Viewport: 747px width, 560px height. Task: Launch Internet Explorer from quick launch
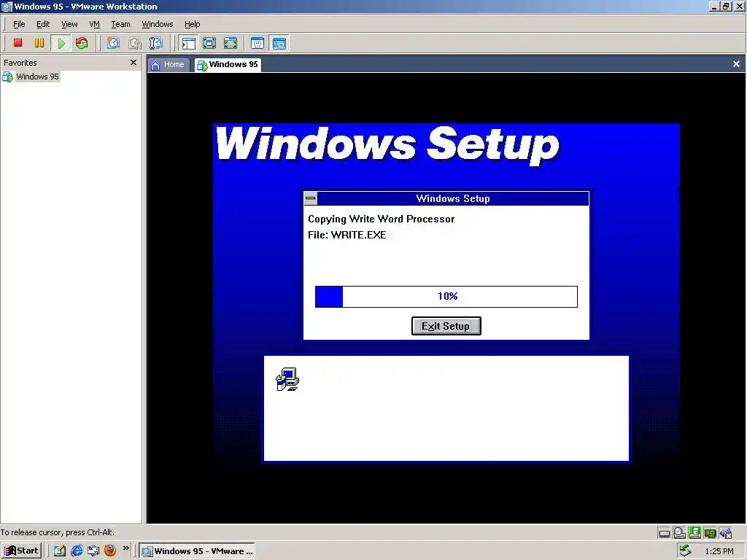click(77, 551)
